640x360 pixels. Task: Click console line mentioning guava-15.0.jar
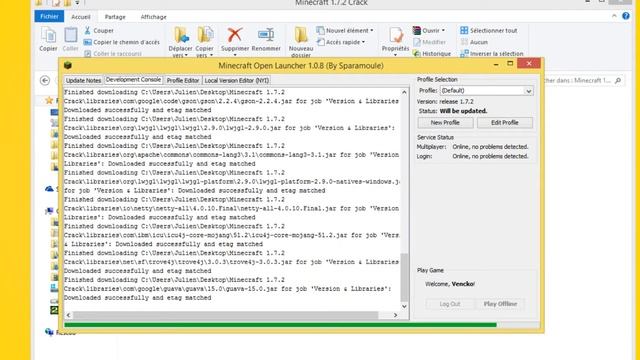coord(227,289)
